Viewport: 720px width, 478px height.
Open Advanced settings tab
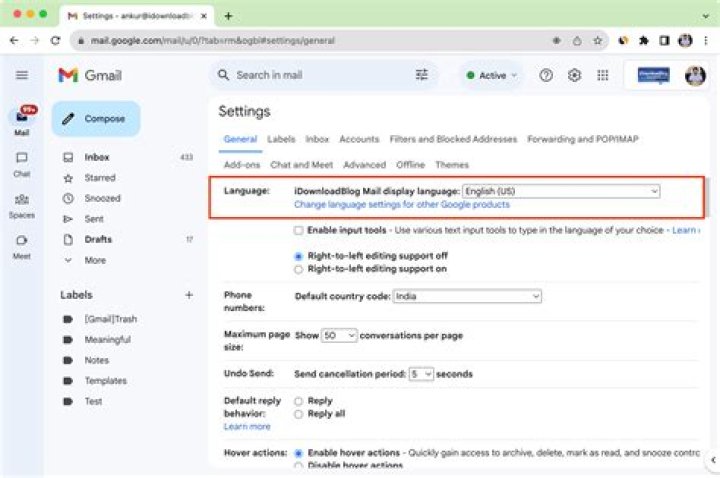pos(365,165)
